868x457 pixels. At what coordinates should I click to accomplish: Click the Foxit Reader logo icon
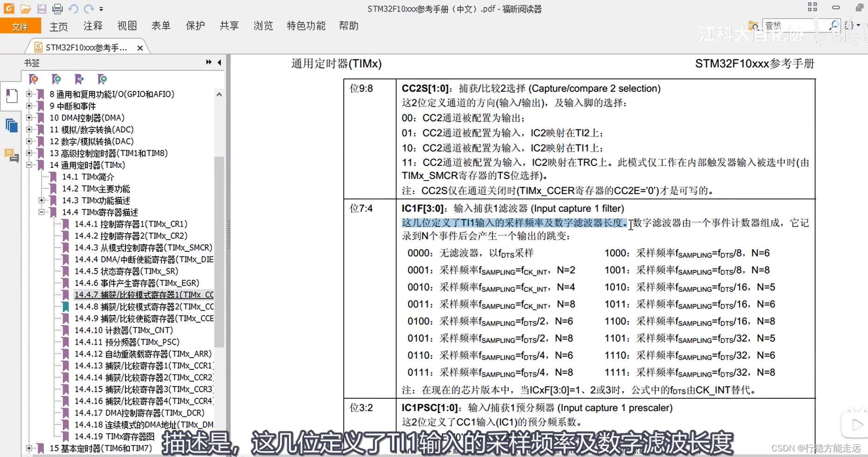[9, 8]
